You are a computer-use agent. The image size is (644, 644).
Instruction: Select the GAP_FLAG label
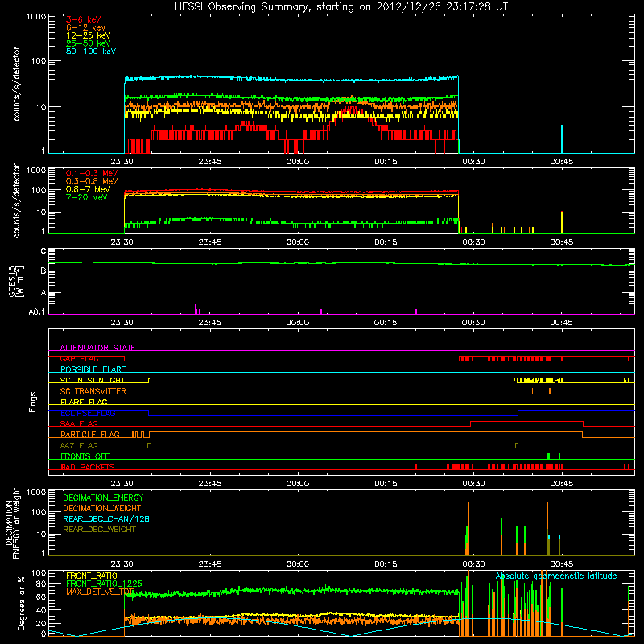(79, 358)
